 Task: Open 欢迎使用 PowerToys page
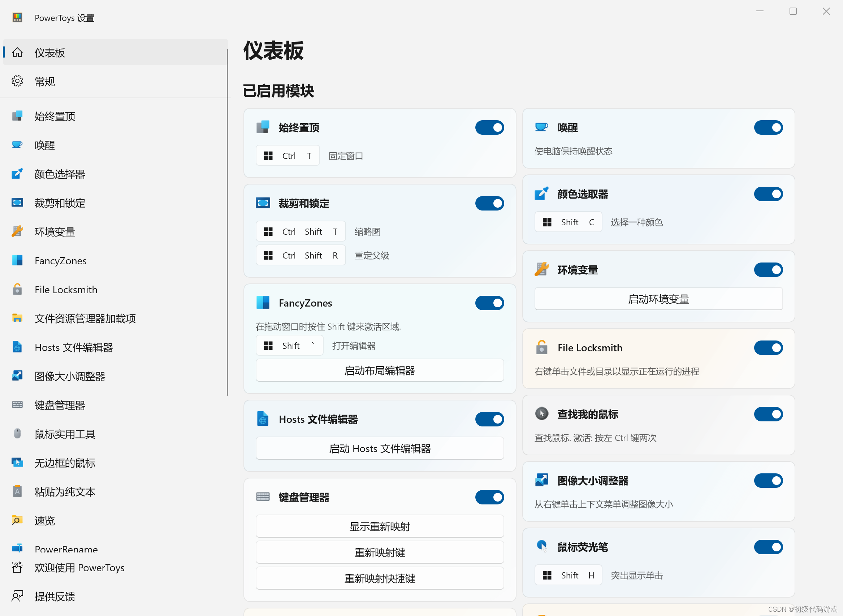(79, 568)
